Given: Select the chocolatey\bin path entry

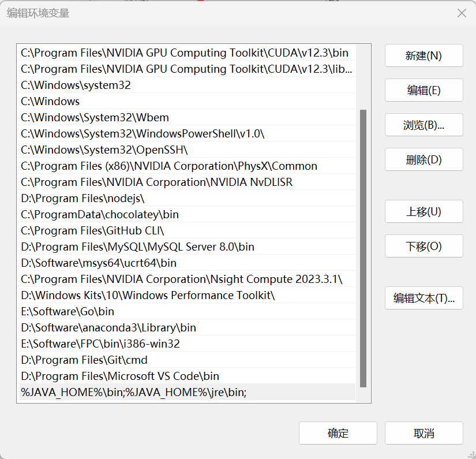Looking at the screenshot, I should (x=100, y=214).
